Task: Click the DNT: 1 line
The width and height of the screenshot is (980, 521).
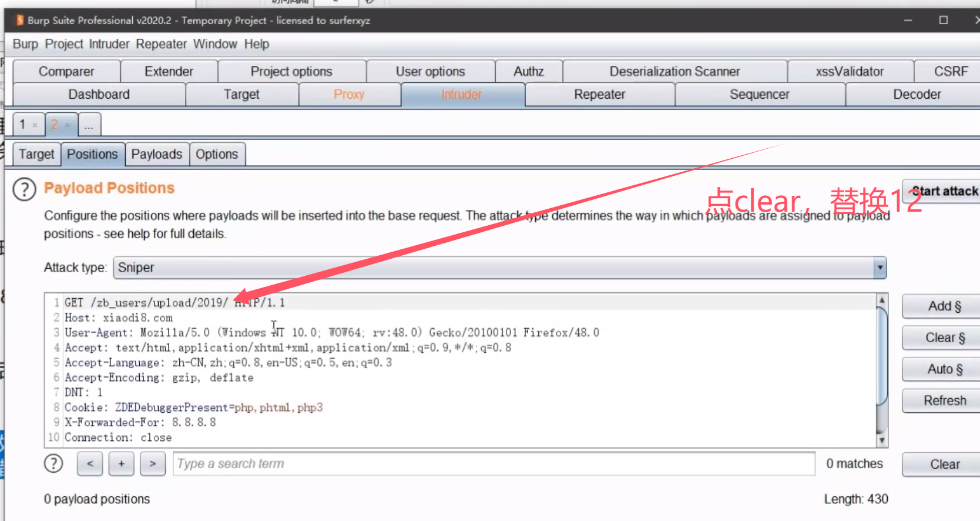Action: click(83, 392)
